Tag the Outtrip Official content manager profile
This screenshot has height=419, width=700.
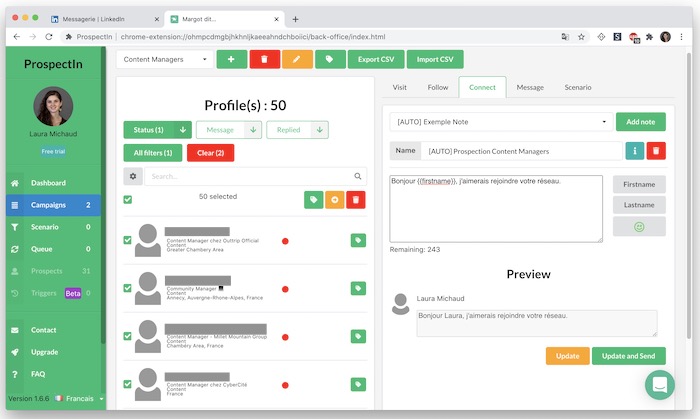358,241
